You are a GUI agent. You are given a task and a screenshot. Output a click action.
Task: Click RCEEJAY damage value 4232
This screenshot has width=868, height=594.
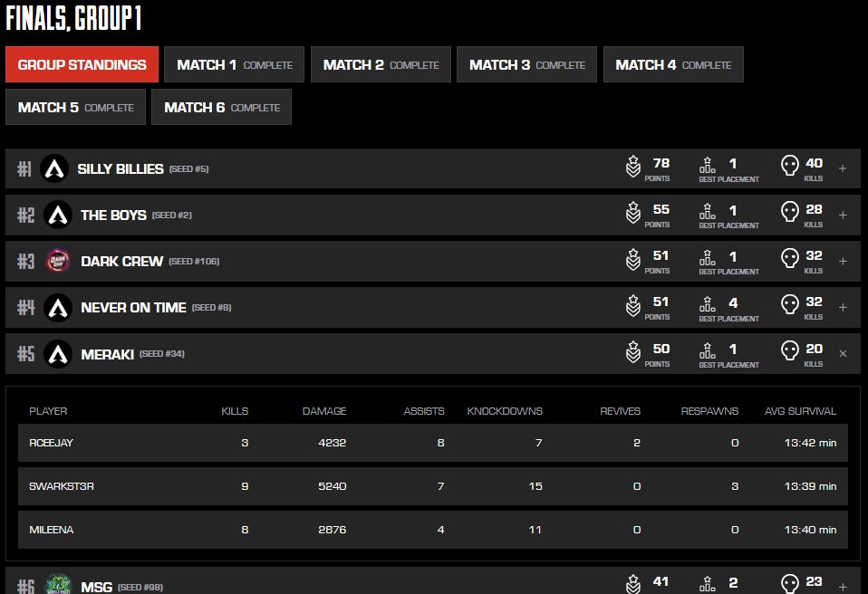tap(333, 443)
